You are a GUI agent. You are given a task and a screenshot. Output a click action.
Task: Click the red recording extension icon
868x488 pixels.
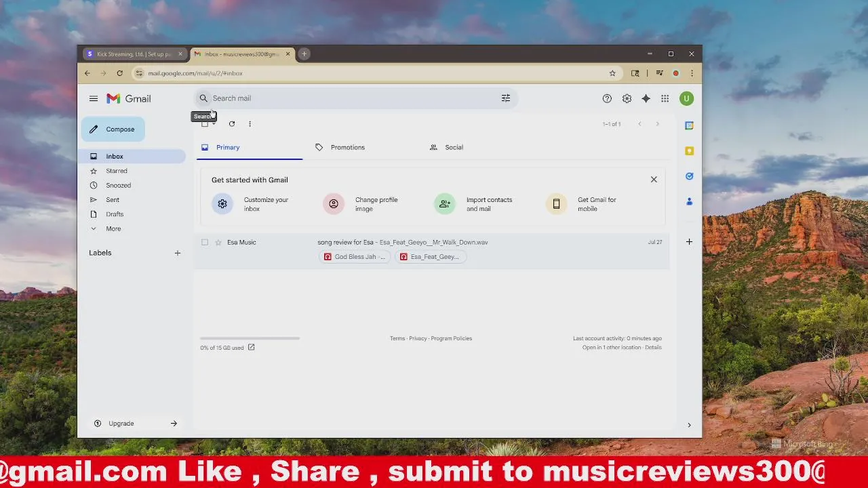(675, 73)
